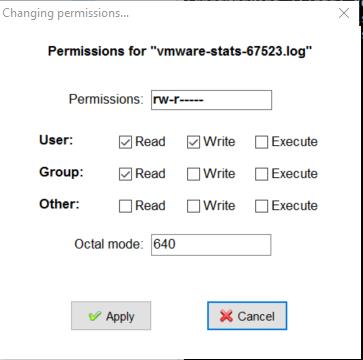Cancel the permission change dialog
363x360 pixels.
pos(247,316)
